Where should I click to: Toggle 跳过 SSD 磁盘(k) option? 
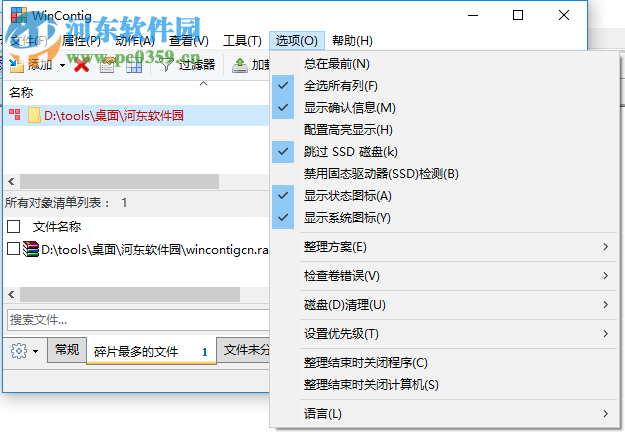click(444, 152)
